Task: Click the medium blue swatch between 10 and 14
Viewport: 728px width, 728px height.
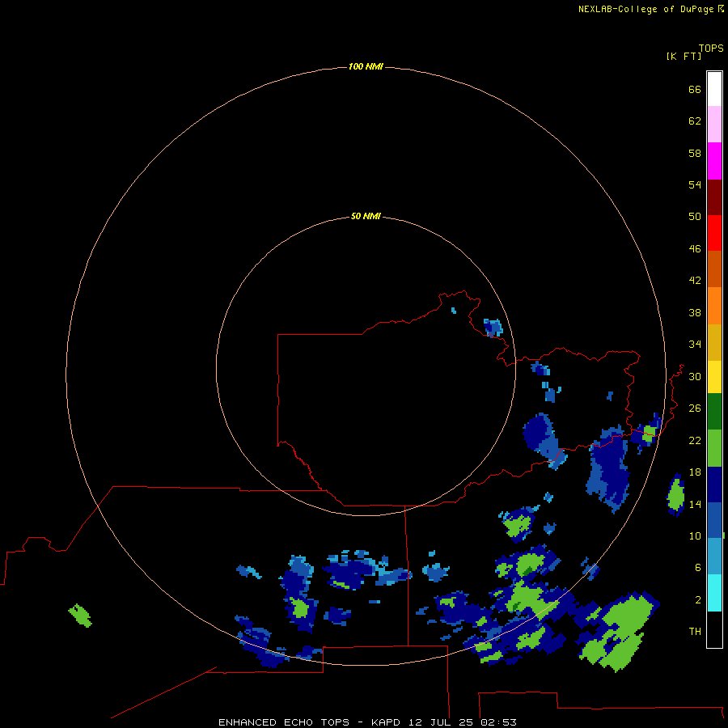Action: pos(714,520)
